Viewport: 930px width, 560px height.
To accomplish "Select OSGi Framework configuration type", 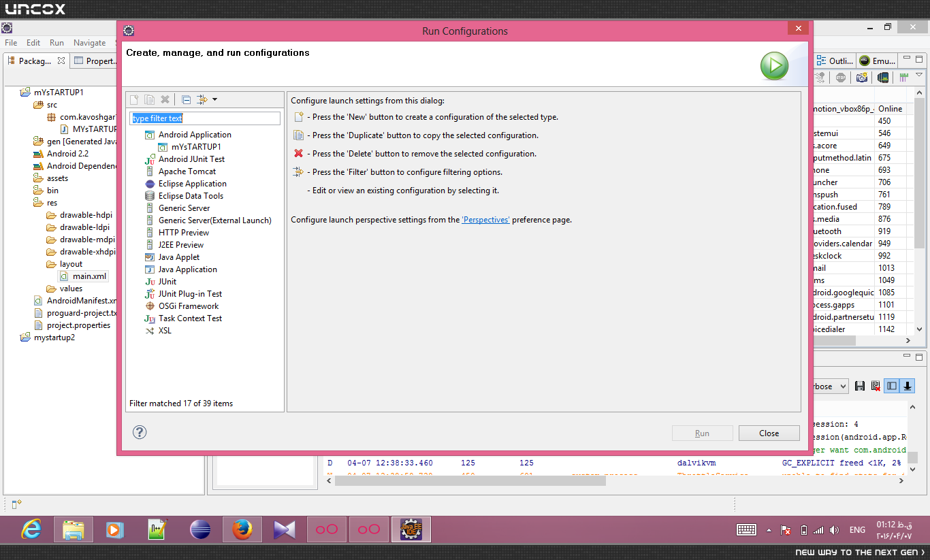I will coord(189,306).
